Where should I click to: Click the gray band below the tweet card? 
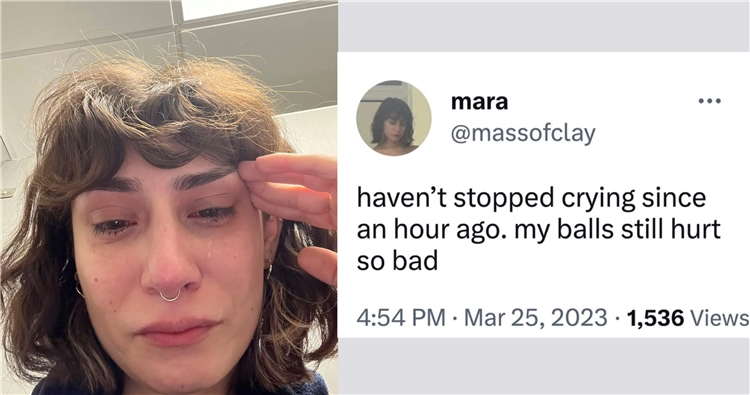[543, 366]
